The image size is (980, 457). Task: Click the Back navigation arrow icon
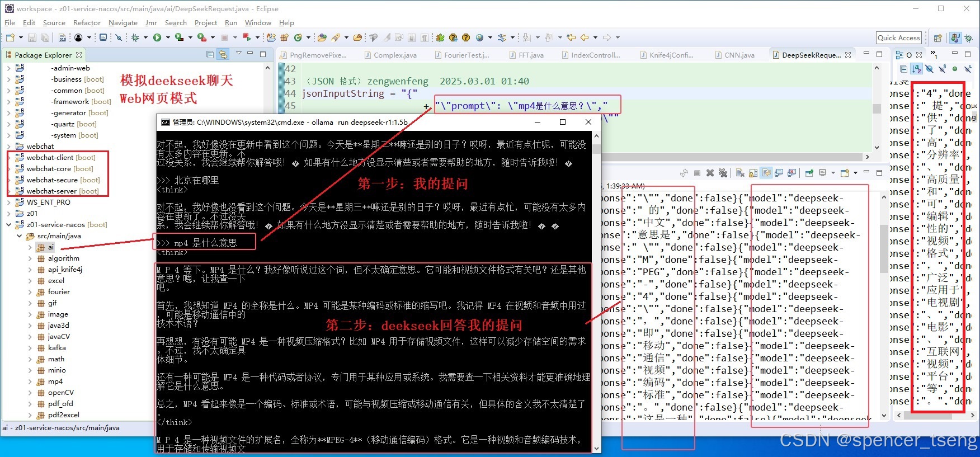[585, 37]
